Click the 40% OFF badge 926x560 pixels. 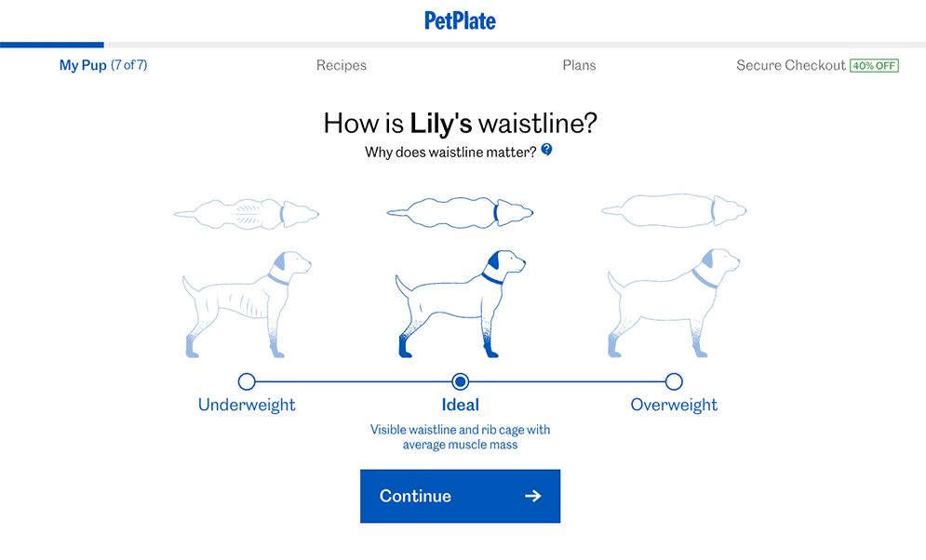(874, 65)
